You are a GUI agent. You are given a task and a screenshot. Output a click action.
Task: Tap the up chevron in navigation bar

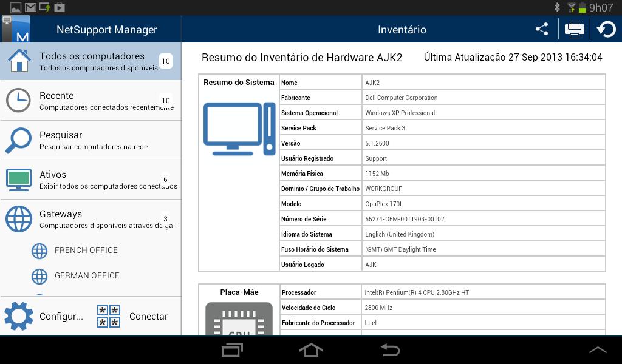tap(598, 349)
